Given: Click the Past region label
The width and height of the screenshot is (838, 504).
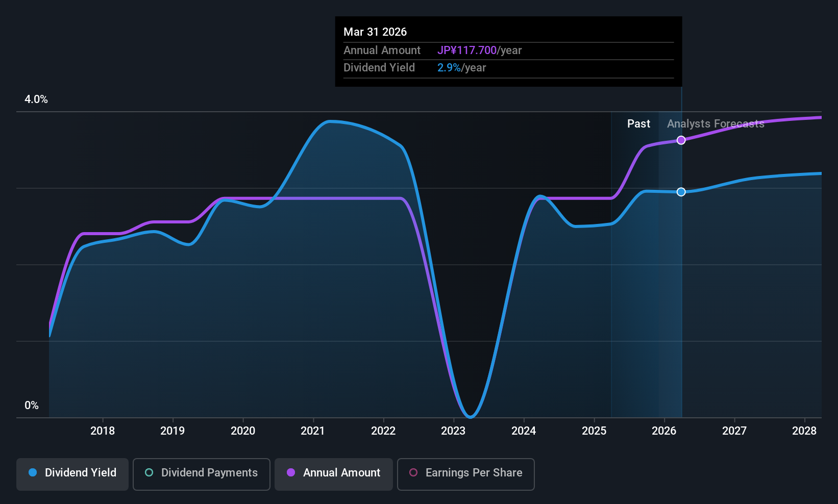Looking at the screenshot, I should pyautogui.click(x=638, y=124).
